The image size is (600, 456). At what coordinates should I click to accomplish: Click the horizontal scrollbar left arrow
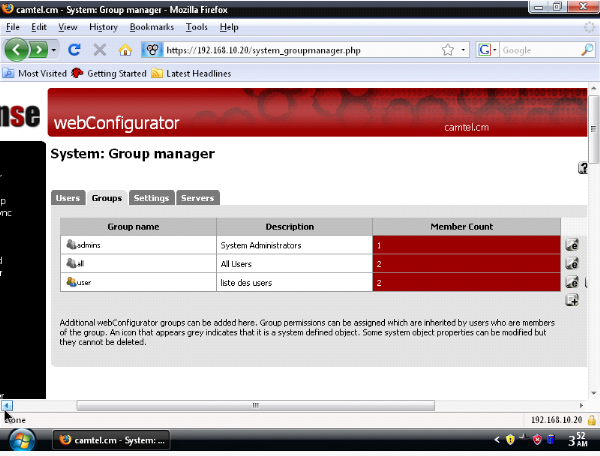pyautogui.click(x=7, y=405)
